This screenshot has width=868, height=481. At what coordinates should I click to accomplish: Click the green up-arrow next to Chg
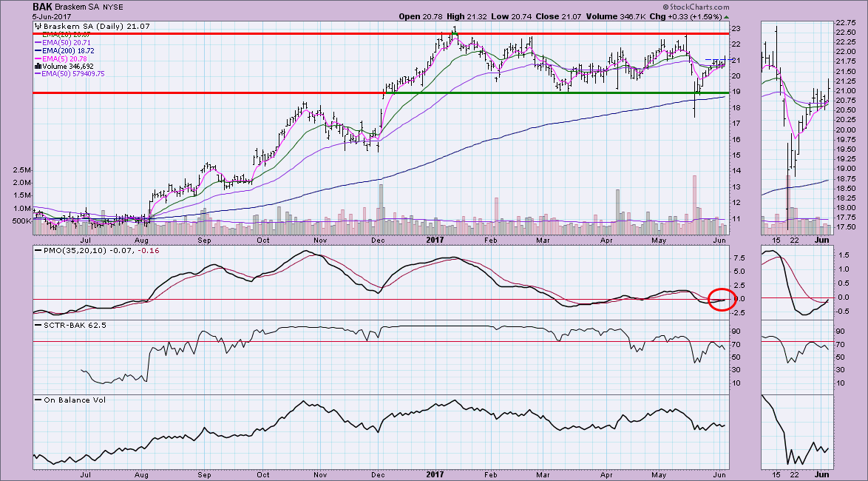pyautogui.click(x=726, y=16)
